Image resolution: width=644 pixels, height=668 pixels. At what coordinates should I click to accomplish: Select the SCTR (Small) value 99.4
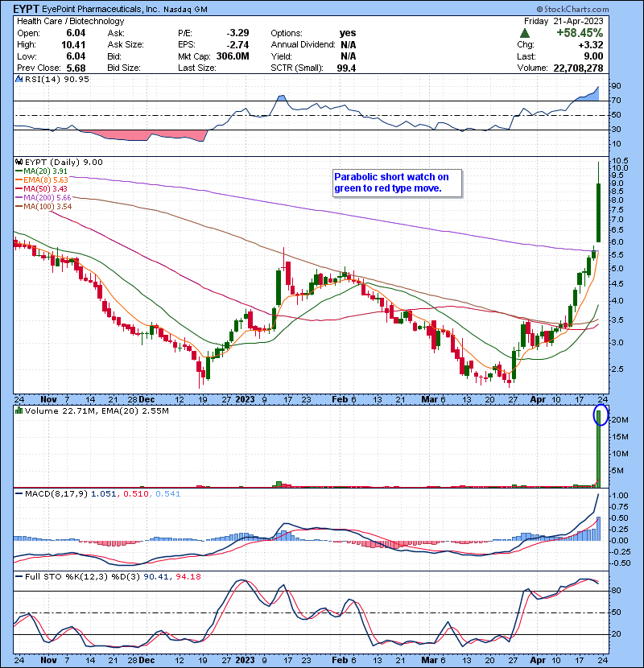point(346,68)
